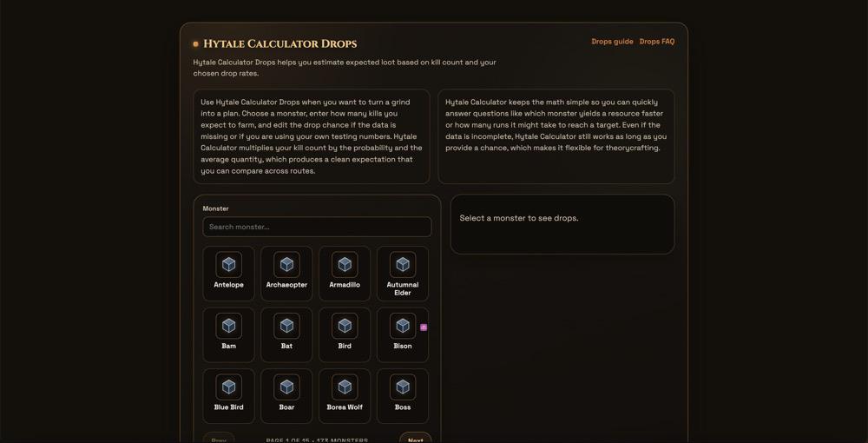Select the Bird monster icon
Image resolution: width=868 pixels, height=443 pixels.
pyautogui.click(x=345, y=326)
